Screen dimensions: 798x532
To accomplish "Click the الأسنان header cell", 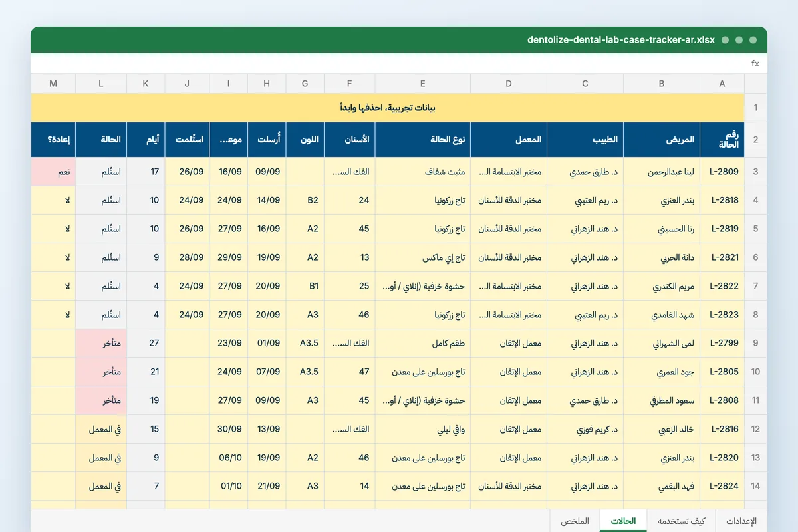I will click(x=350, y=140).
